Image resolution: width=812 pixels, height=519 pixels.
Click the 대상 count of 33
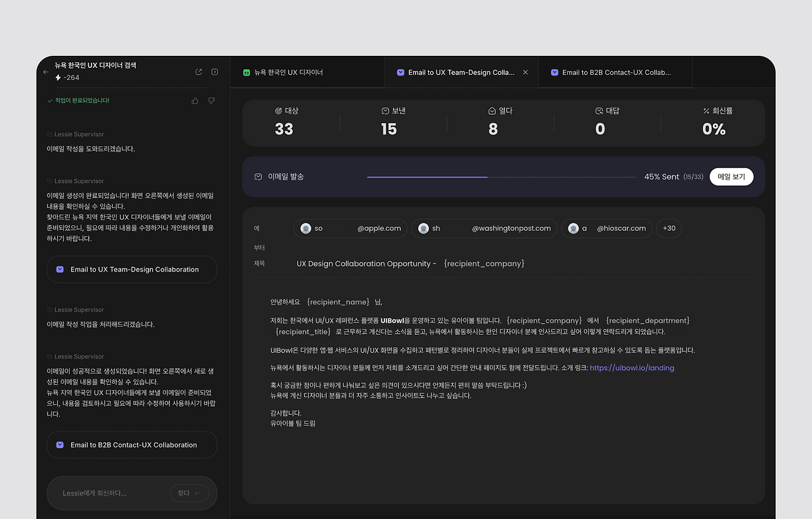point(284,129)
